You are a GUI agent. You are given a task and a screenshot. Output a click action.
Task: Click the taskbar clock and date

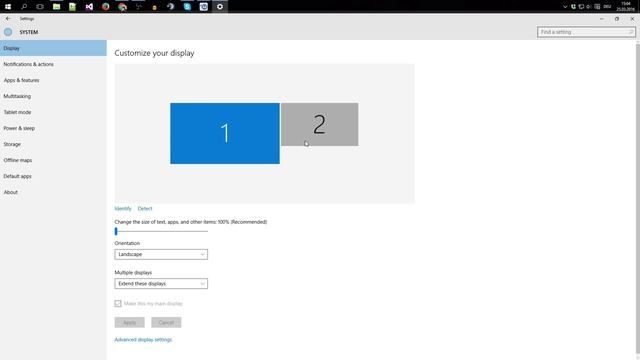pyautogui.click(x=626, y=7)
